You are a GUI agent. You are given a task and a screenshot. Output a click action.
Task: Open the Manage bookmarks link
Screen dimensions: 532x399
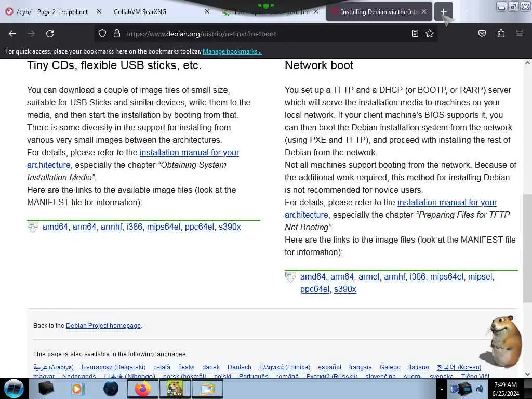[232, 51]
